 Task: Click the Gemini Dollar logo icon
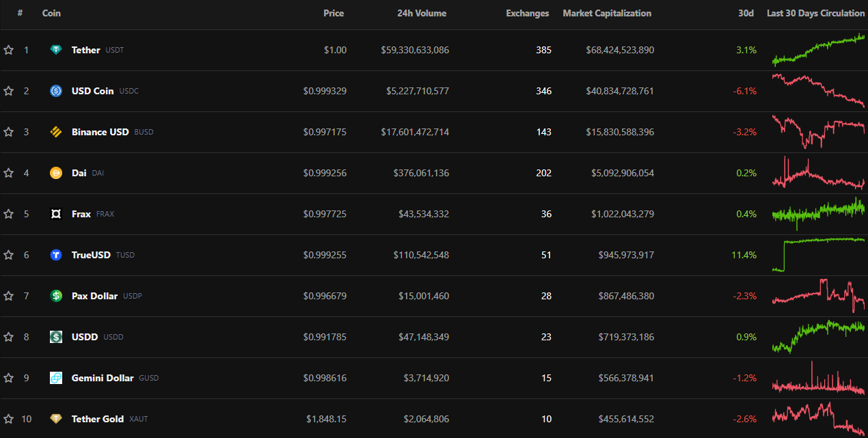[56, 378]
